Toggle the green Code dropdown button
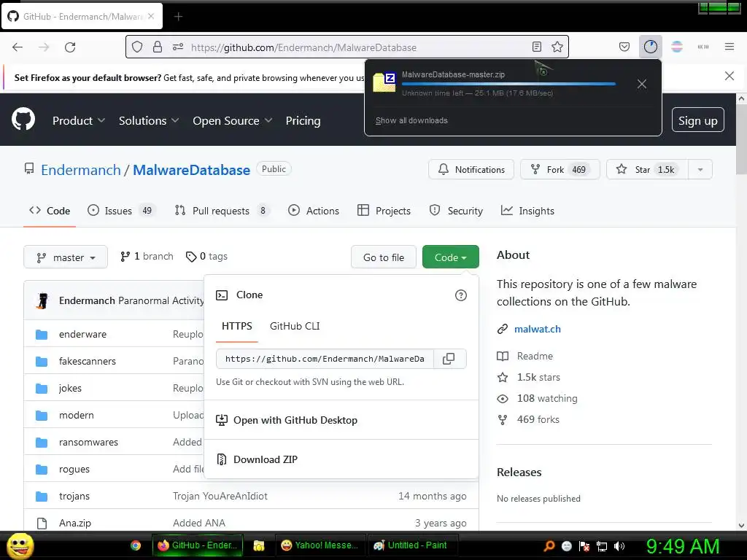 pos(450,257)
